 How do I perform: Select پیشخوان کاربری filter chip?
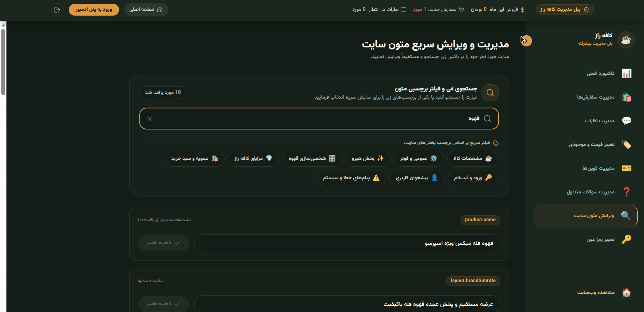pos(417,178)
